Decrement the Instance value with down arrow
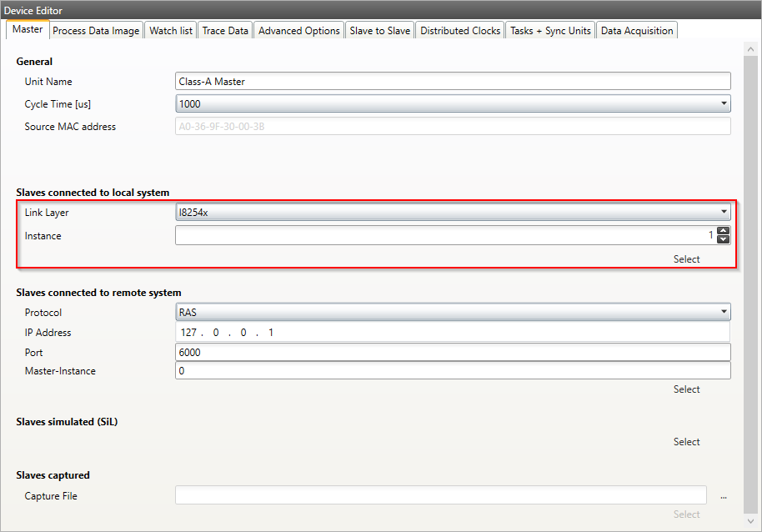The height and width of the screenshot is (532, 762). pos(724,240)
